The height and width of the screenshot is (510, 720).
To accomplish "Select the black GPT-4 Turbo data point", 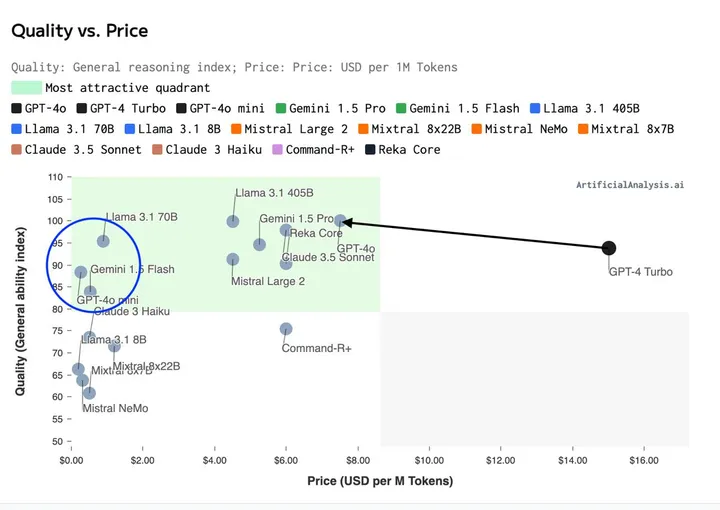I will point(609,248).
